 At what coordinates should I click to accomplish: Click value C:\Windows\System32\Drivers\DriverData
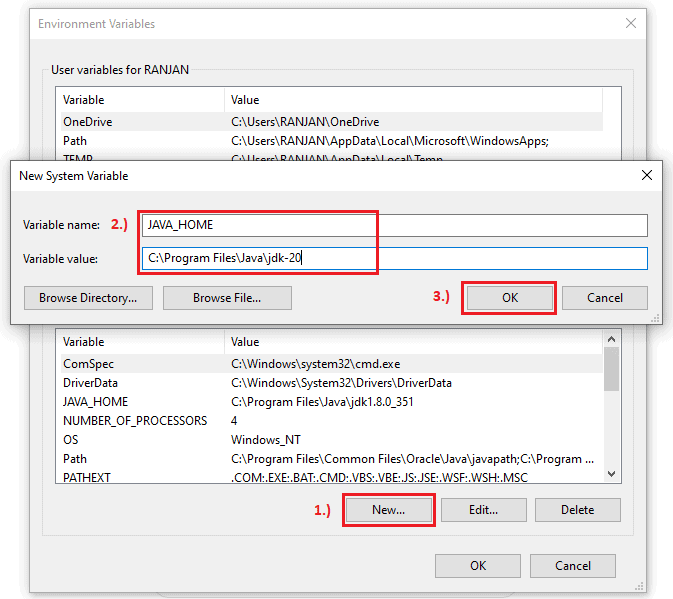341,383
